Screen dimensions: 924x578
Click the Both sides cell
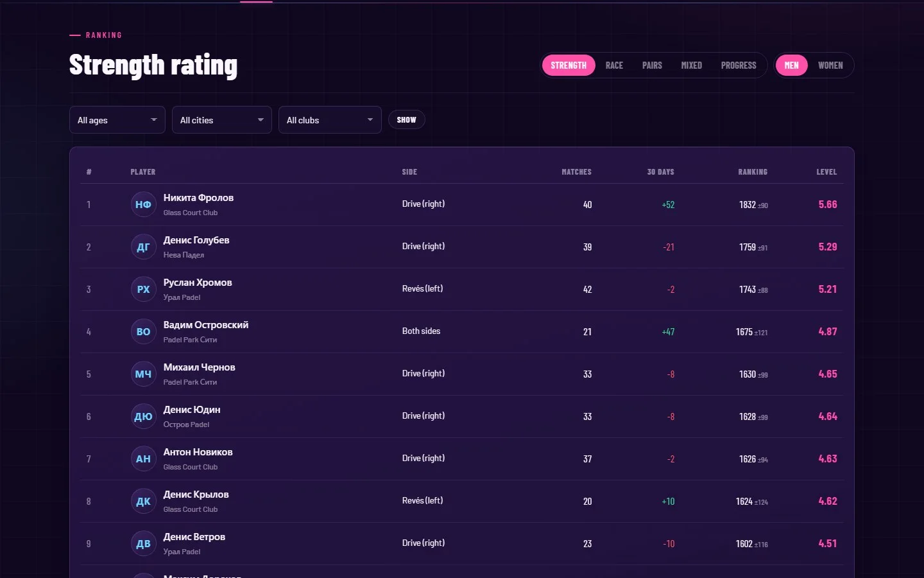[421, 331]
